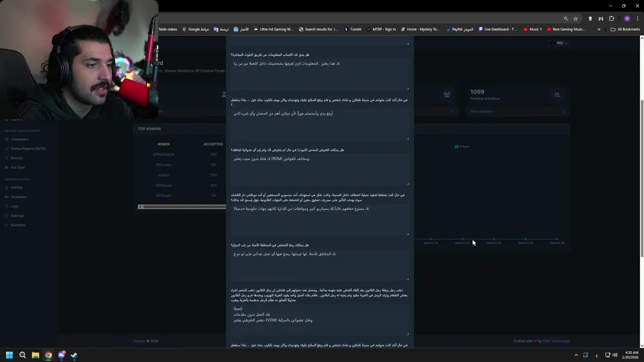This screenshot has width=644, height=362.
Task: Open the Chrome profile avatar N
Action: [x=627, y=19]
